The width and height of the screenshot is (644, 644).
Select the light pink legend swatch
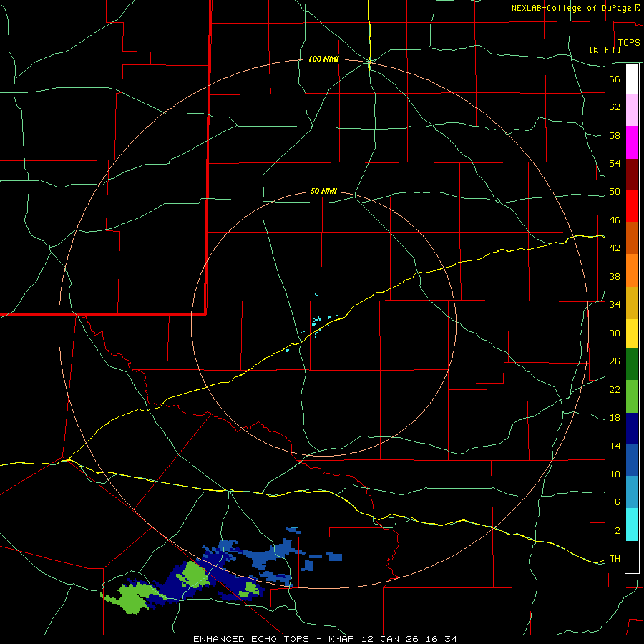click(632, 109)
